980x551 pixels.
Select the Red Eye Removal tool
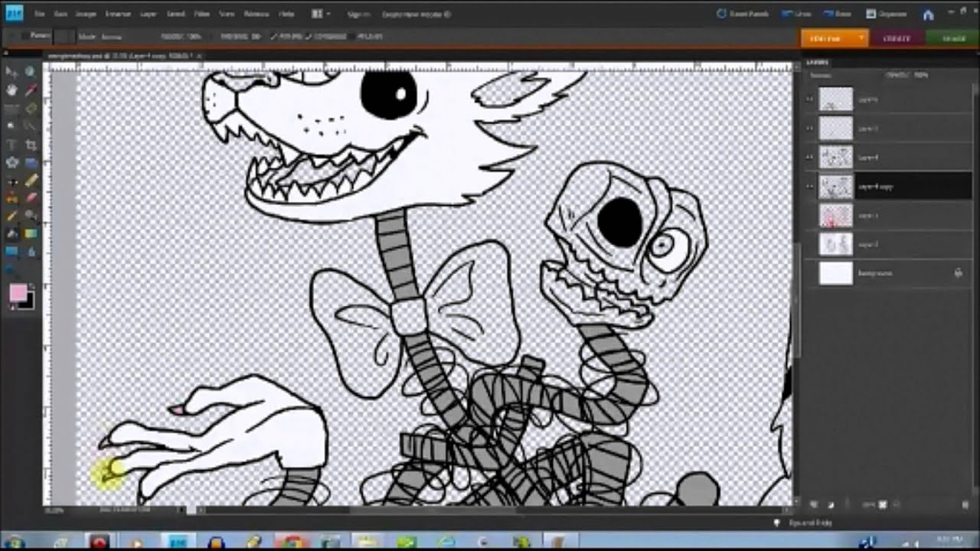point(11,181)
